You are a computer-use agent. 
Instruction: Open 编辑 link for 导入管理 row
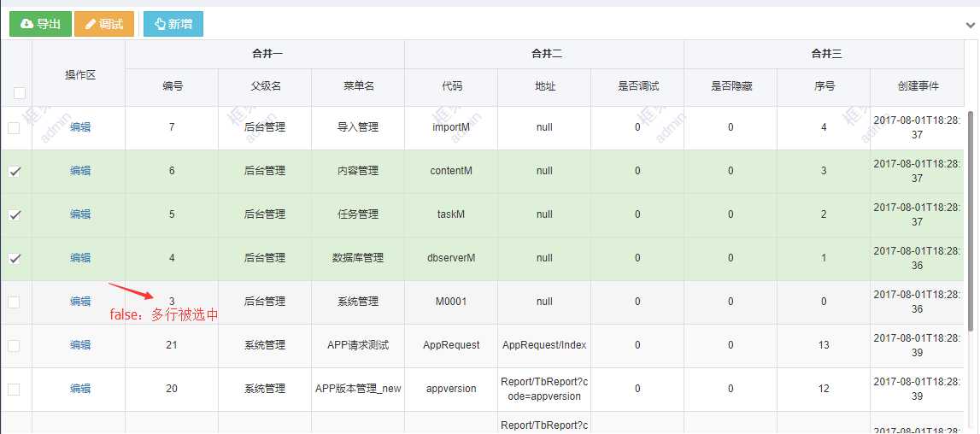pyautogui.click(x=80, y=127)
